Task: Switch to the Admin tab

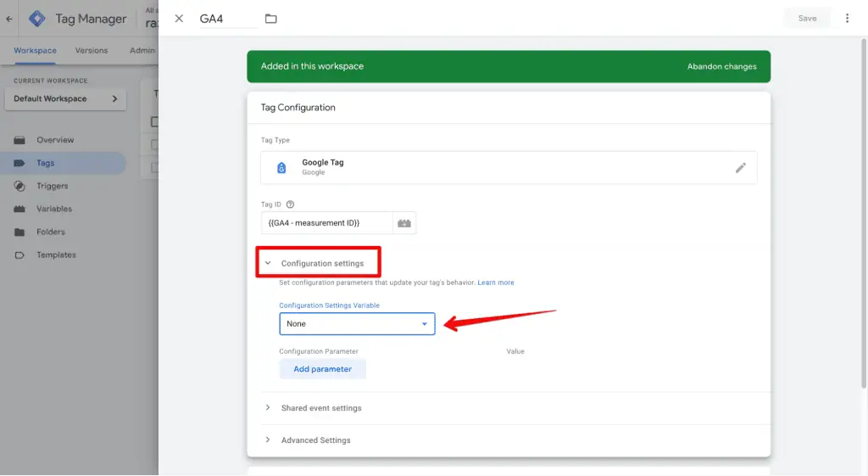Action: [x=142, y=50]
